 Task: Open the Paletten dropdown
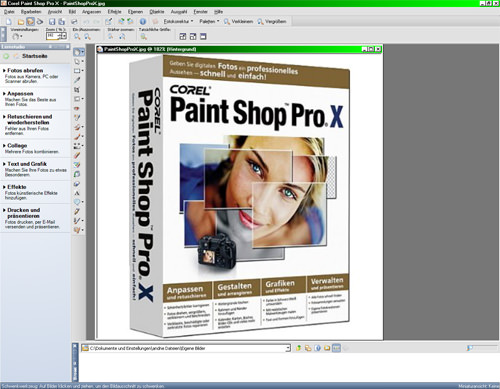pos(209,21)
